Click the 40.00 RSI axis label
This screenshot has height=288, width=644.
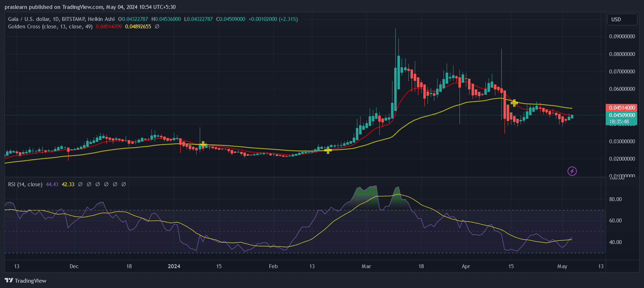[x=616, y=242]
